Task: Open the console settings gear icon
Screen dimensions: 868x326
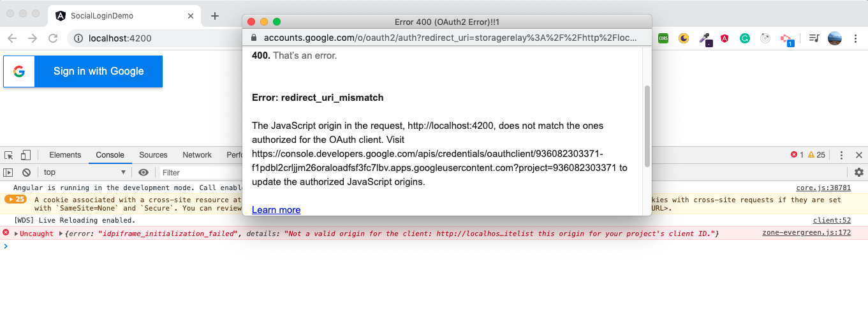Action: (859, 172)
